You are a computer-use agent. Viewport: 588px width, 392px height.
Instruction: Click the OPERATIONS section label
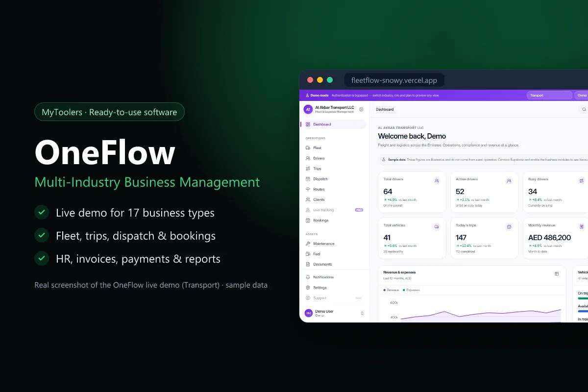coord(316,138)
